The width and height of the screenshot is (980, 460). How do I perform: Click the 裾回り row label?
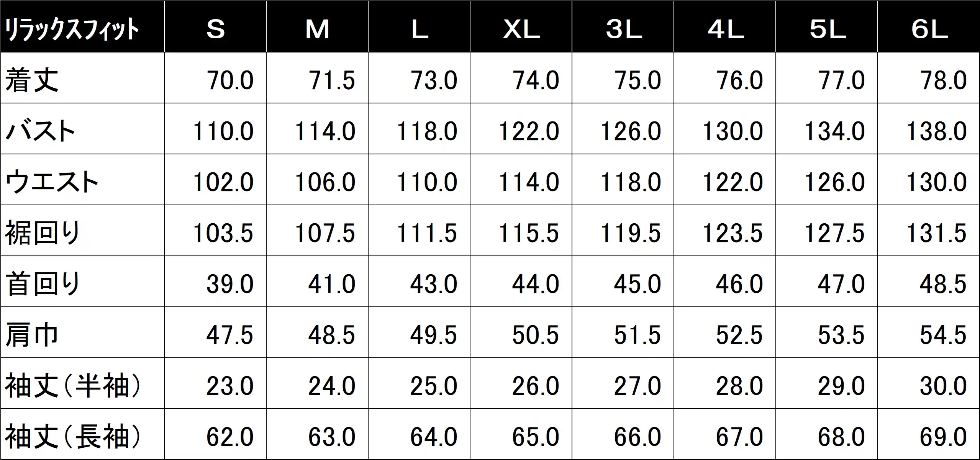click(x=82, y=231)
